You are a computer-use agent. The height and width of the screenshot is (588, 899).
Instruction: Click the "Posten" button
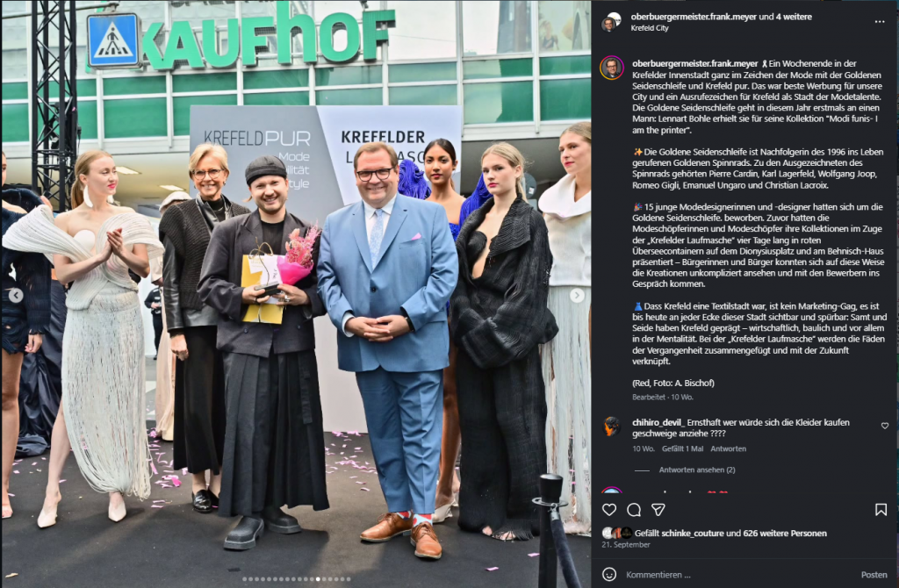click(x=874, y=574)
